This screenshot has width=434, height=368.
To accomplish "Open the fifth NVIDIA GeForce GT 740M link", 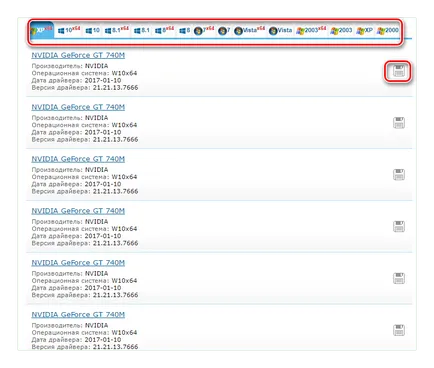I will (78, 263).
